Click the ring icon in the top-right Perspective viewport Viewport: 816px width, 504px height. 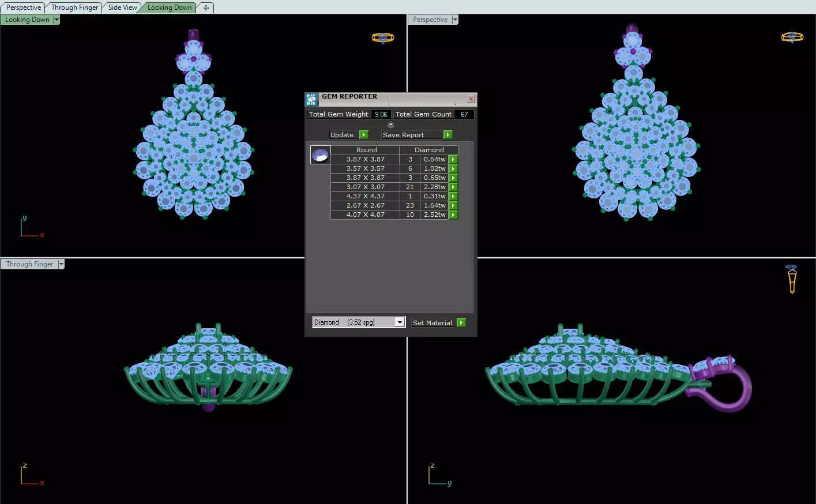792,37
